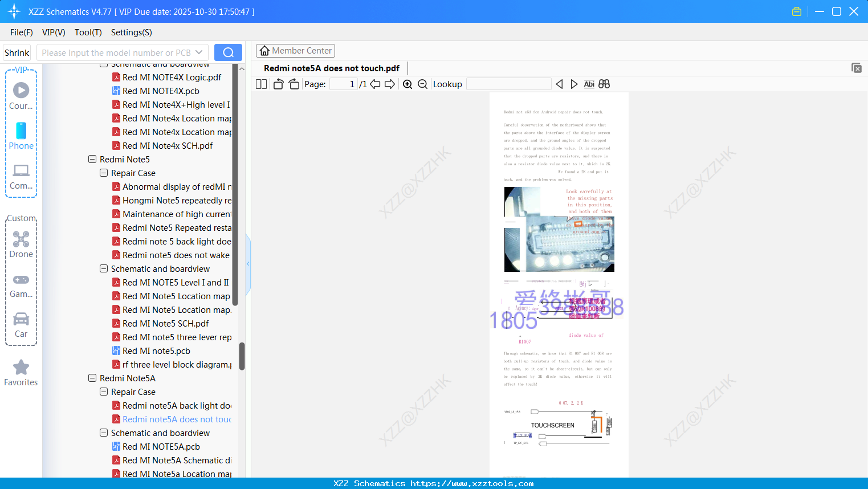
Task: Open Redmi note5A back light document
Action: (172, 406)
